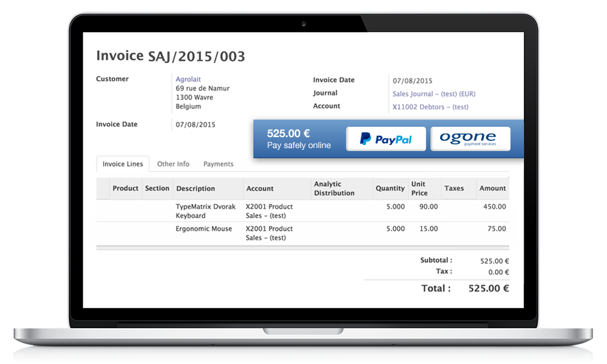The width and height of the screenshot is (607, 364).
Task: Click the Invoice SAJ/2015/003 heading
Action: pos(171,56)
